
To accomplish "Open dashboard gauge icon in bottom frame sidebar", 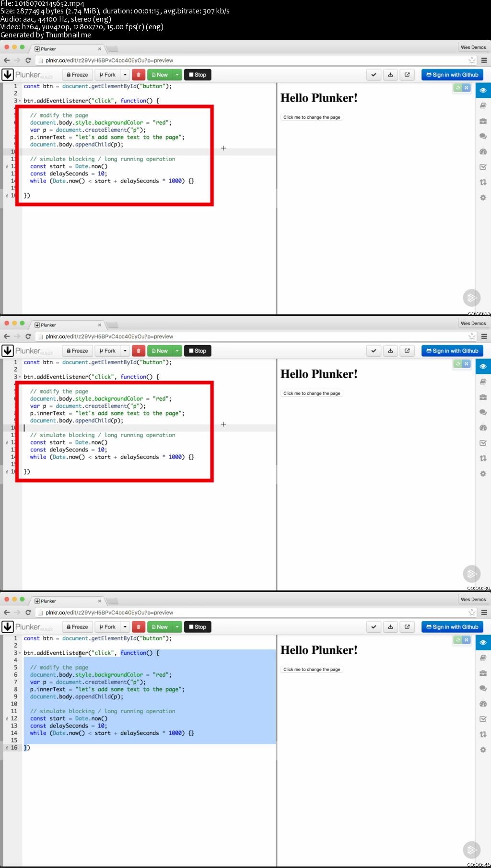I will (x=483, y=704).
